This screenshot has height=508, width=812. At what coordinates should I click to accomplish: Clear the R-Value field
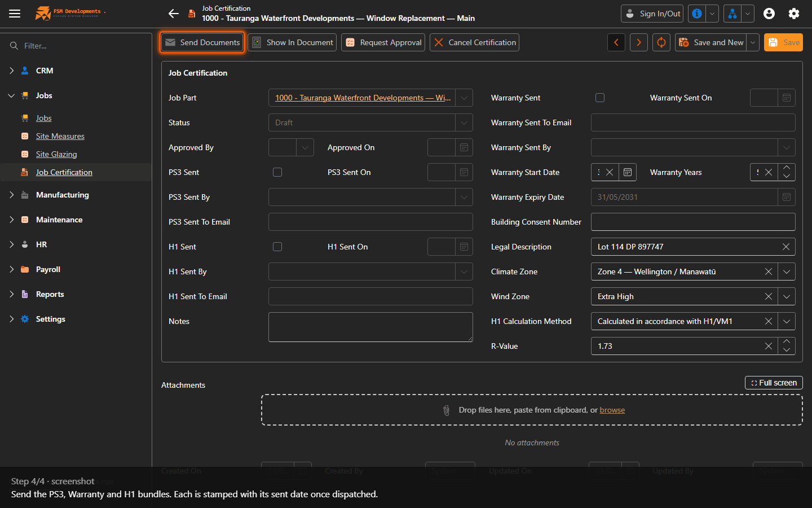pyautogui.click(x=769, y=346)
